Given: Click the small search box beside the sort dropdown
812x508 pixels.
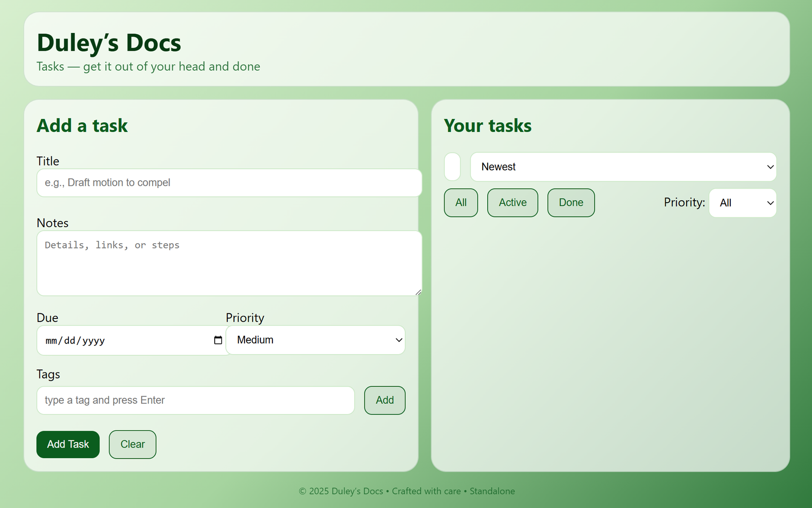Looking at the screenshot, I should point(452,167).
